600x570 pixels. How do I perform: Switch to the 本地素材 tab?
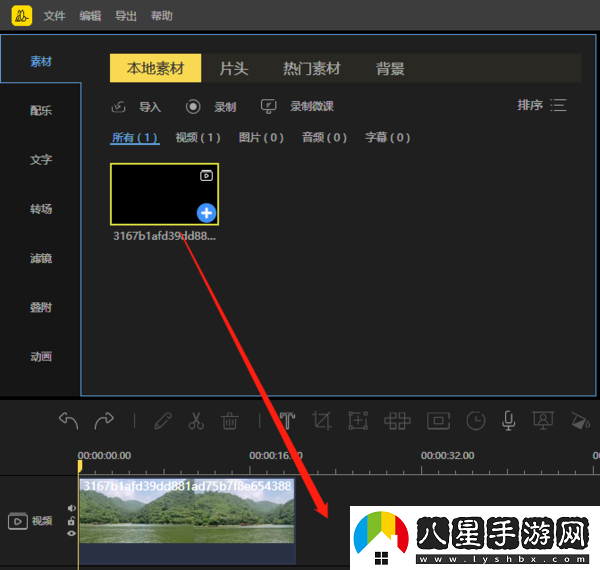click(155, 68)
